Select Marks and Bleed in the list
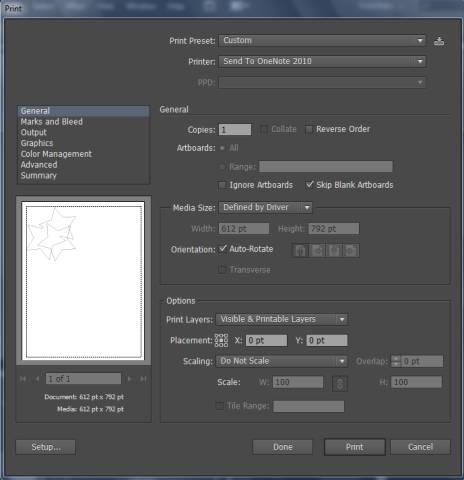 52,122
